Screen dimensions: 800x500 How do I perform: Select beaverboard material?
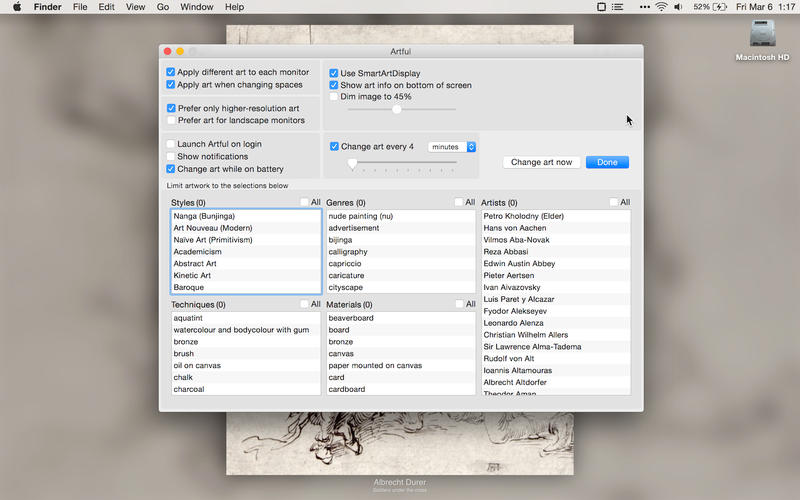401,318
